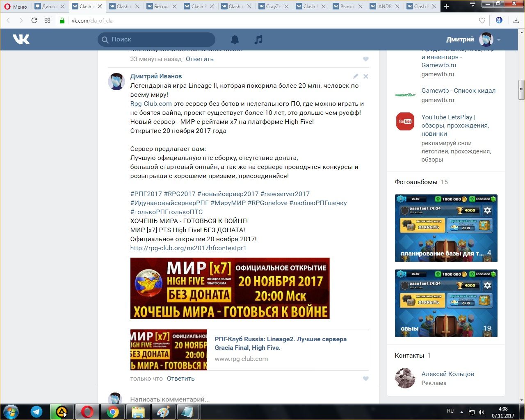Reply to the 33 минуты назад comment

[199, 59]
